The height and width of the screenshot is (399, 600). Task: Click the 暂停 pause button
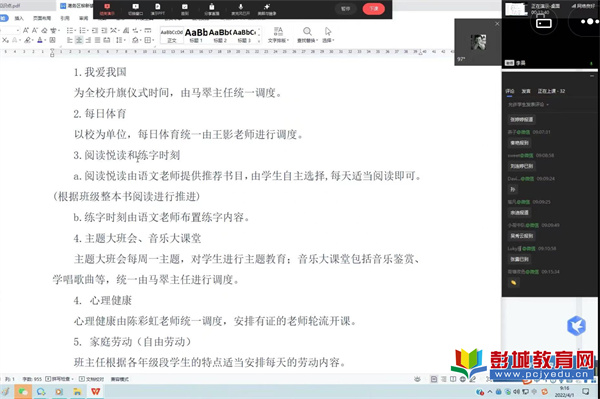pyautogui.click(x=346, y=9)
